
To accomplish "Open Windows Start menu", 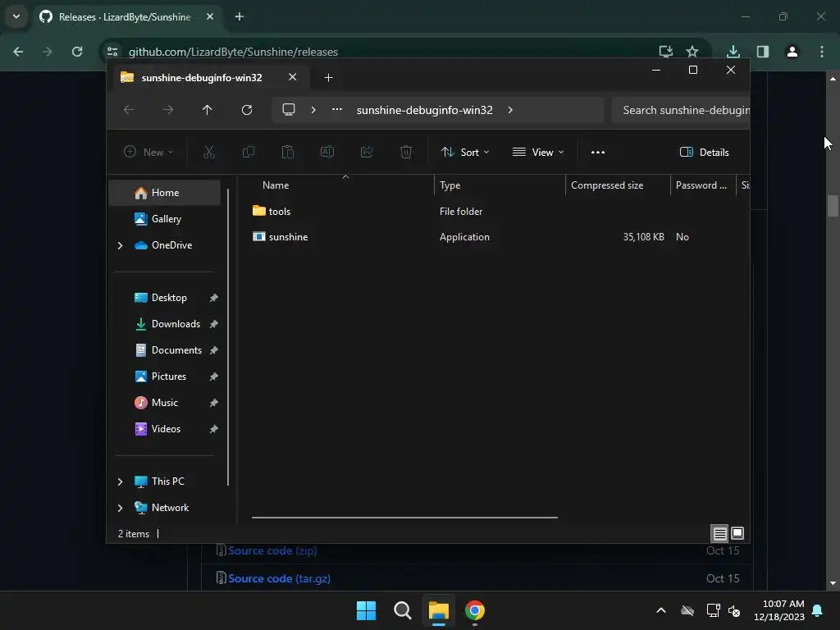I will [x=367, y=610].
